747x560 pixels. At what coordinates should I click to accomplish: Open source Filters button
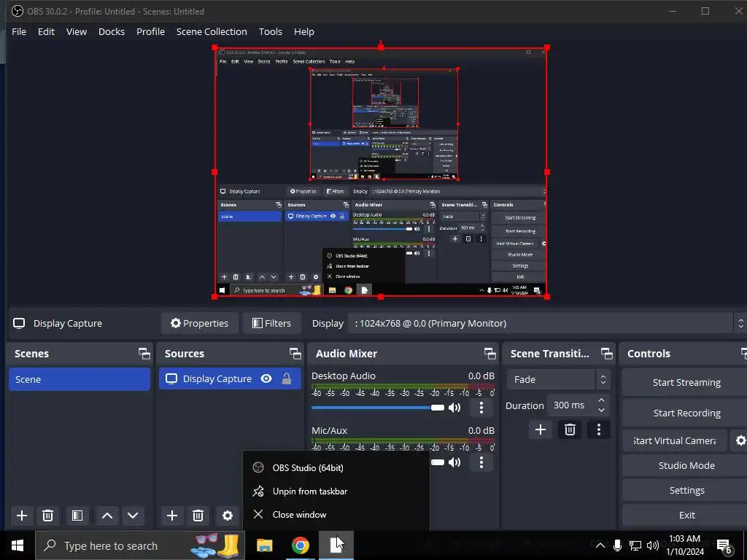pos(272,323)
